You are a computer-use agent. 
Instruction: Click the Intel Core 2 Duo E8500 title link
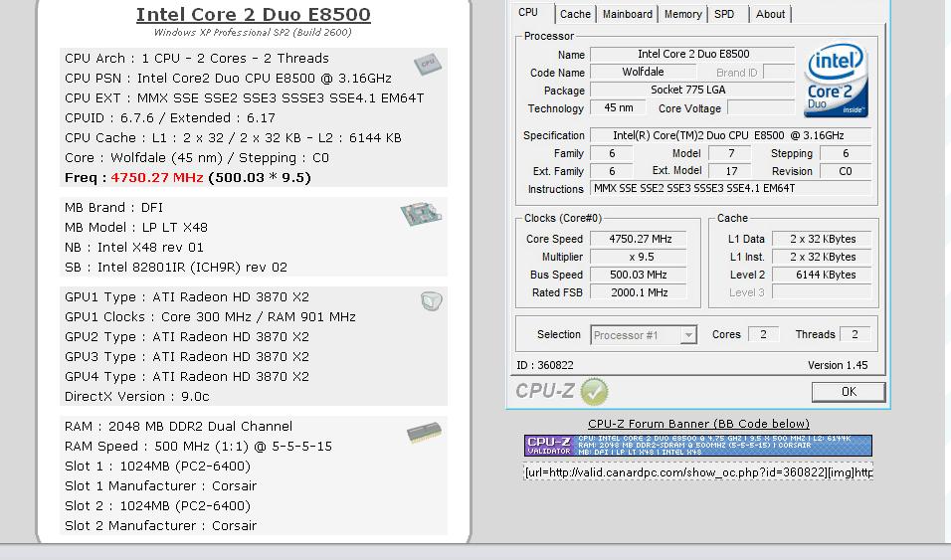point(253,14)
